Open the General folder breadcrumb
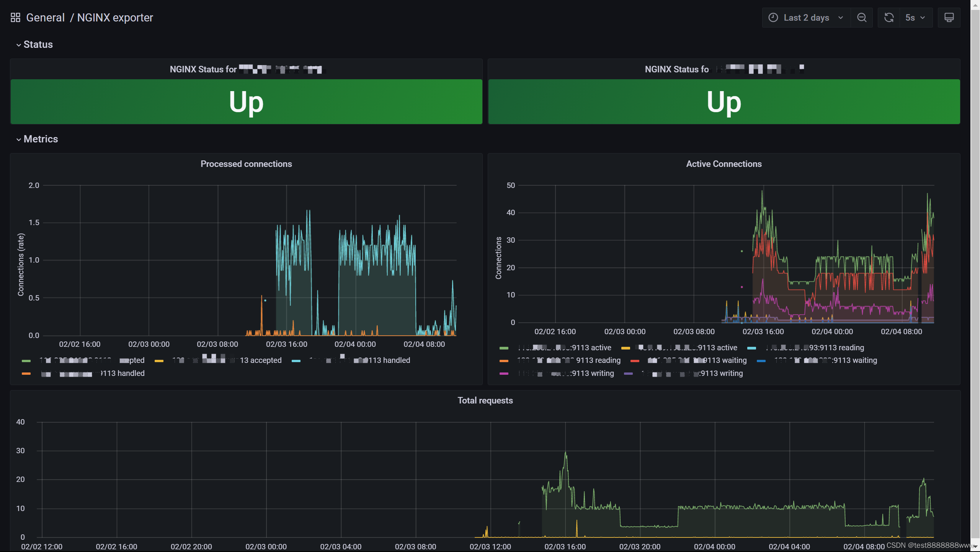Viewport: 980px width, 552px height. pos(45,18)
